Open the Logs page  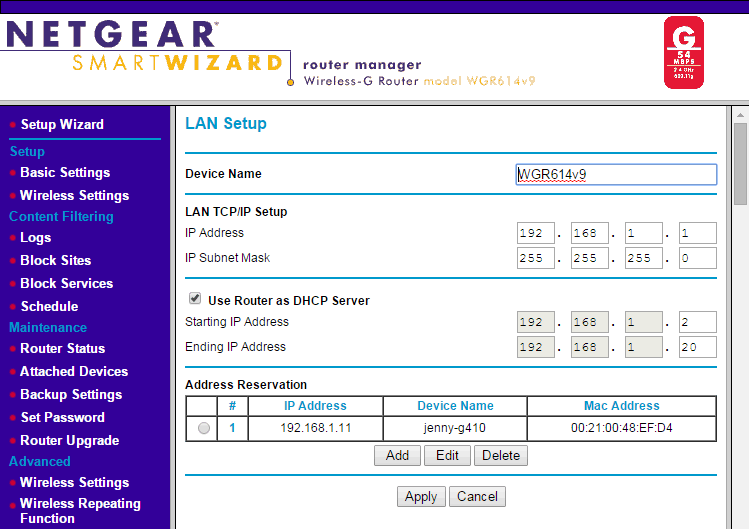tap(35, 237)
